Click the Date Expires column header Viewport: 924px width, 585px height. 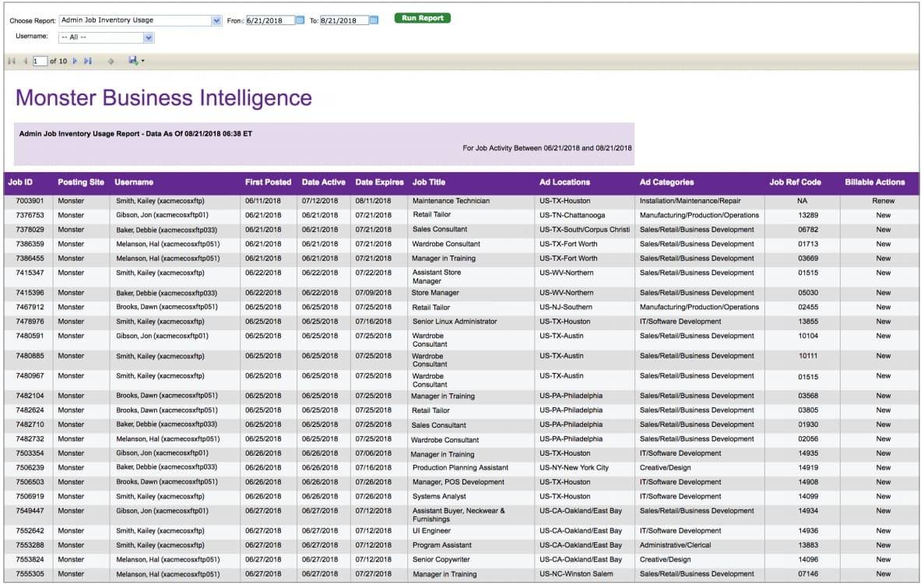(380, 182)
